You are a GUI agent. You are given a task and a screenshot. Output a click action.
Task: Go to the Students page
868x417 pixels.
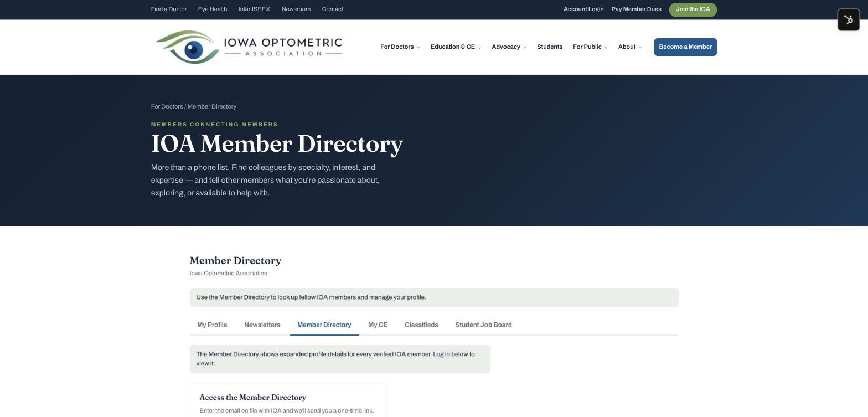(550, 47)
